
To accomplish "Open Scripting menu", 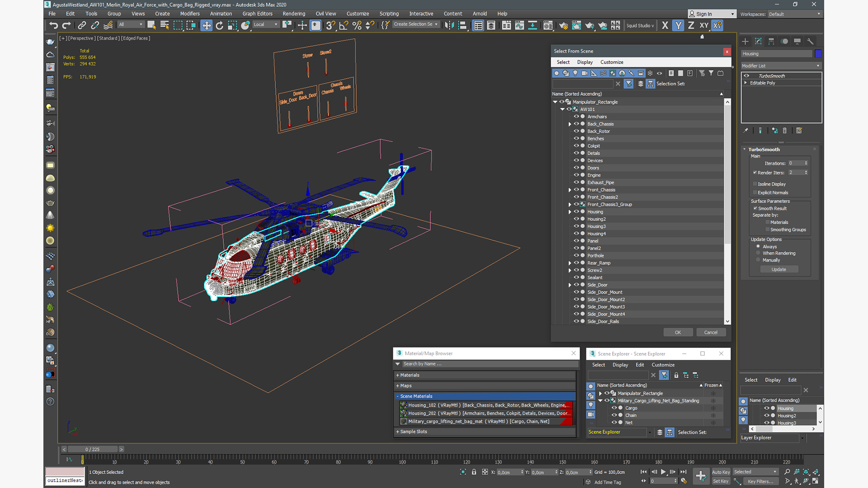I will point(389,14).
